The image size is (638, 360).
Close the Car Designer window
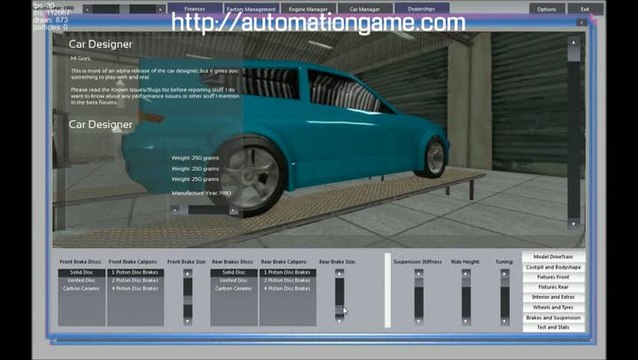(x=582, y=22)
